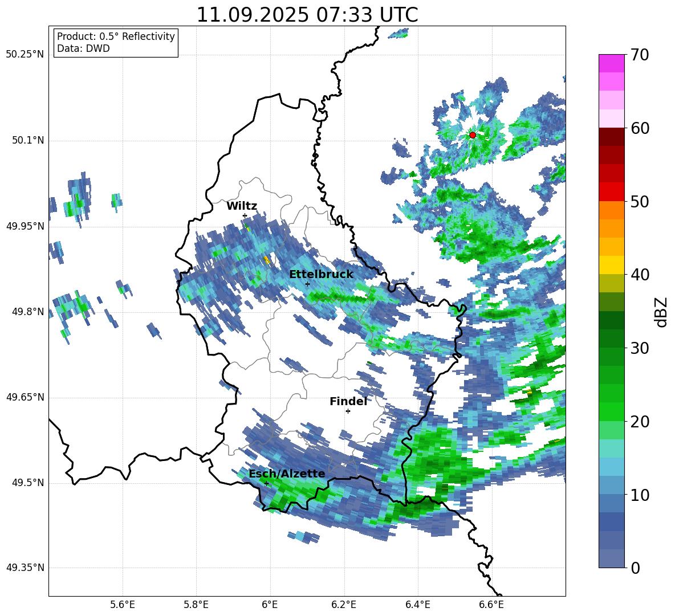Viewport: 675px width, 616px height.
Task: Click the colorbar tick label 20
Action: pos(639,422)
